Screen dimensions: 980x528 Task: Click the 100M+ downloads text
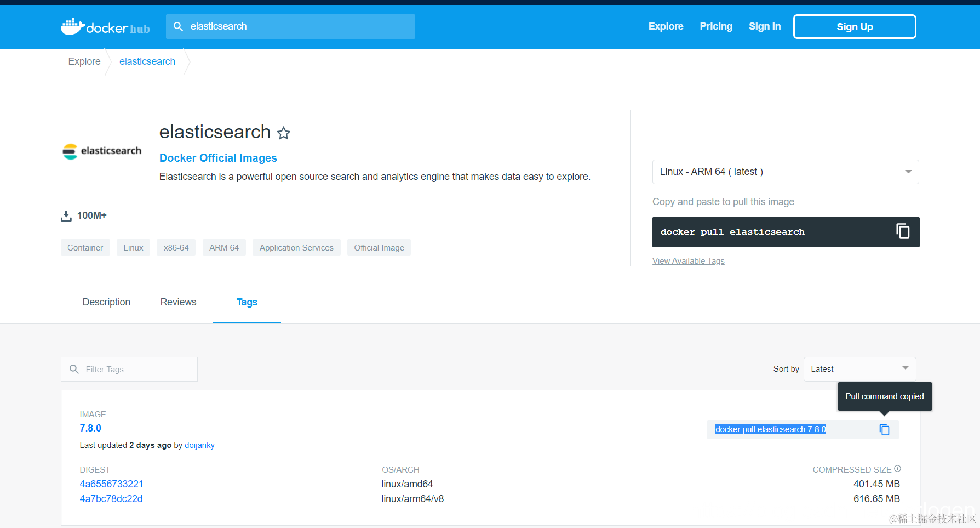coord(92,215)
